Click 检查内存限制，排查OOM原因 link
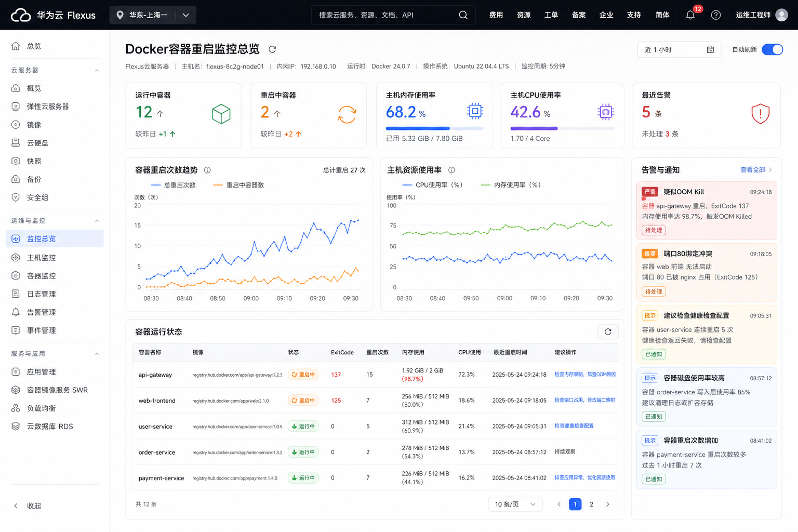This screenshot has width=798, height=532. tap(585, 375)
